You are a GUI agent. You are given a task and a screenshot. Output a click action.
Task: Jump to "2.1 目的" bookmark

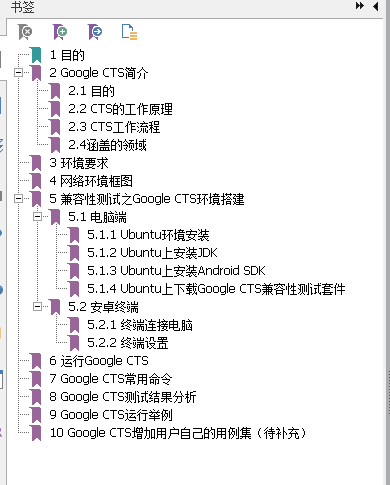pos(91,91)
